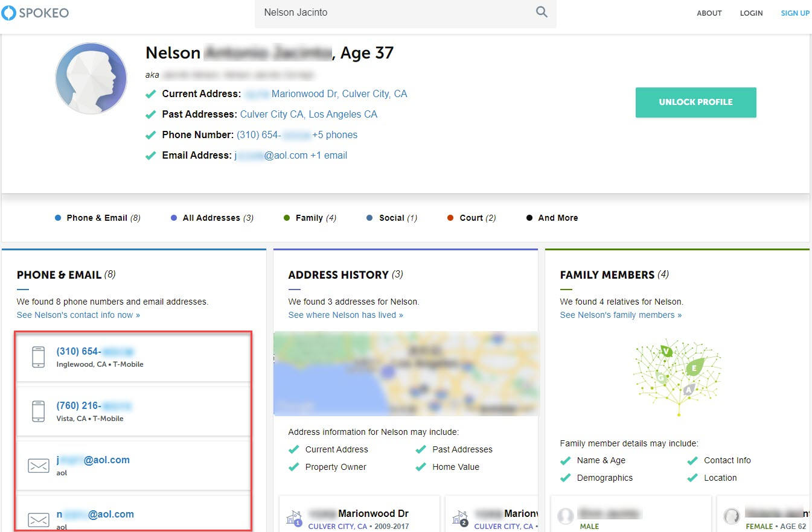This screenshot has height=532, width=812.
Task: Open the j…@aol.com email entry
Action: [133, 466]
